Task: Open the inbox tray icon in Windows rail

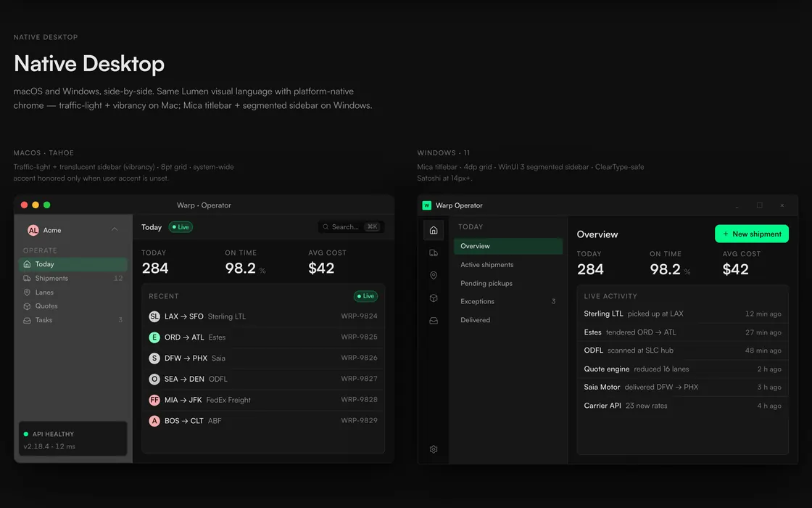Action: [434, 321]
